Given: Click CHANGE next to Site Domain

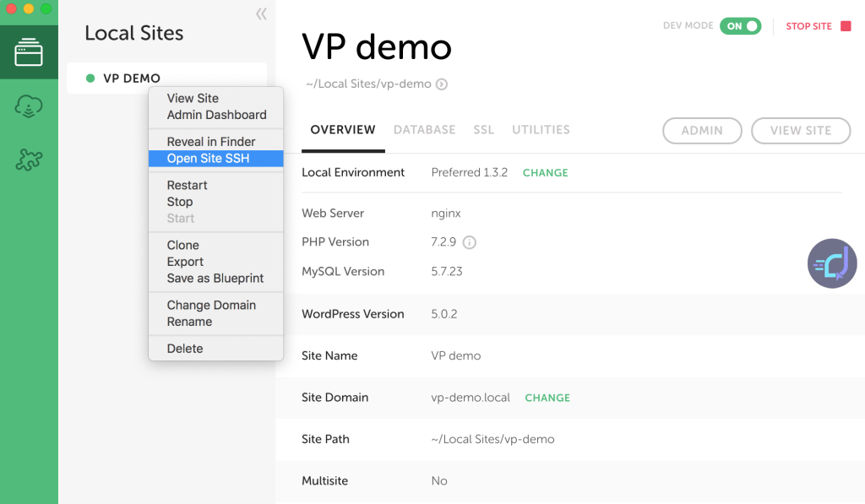Looking at the screenshot, I should tap(547, 398).
